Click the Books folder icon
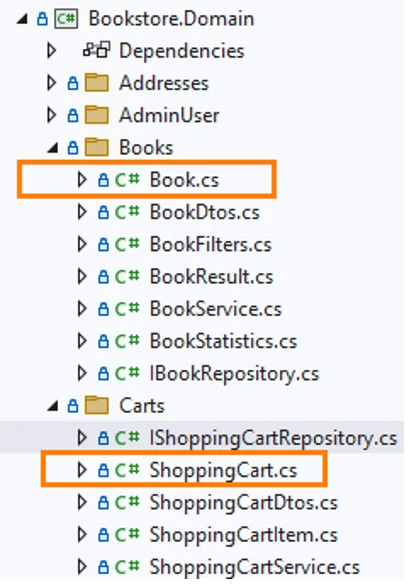The image size is (408, 584). (x=97, y=147)
